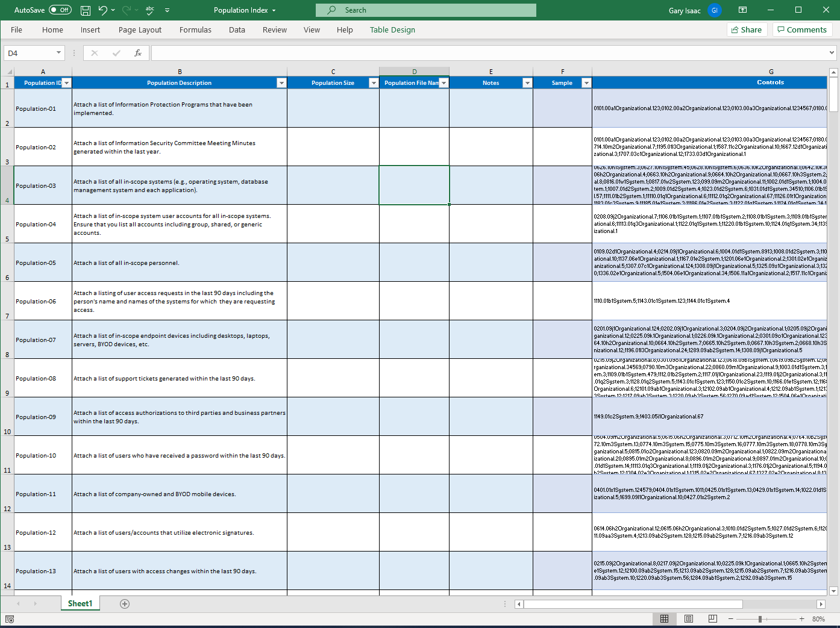The height and width of the screenshot is (628, 840).
Task: Click the horizontal scrollbar left arrow
Action: [x=519, y=604]
